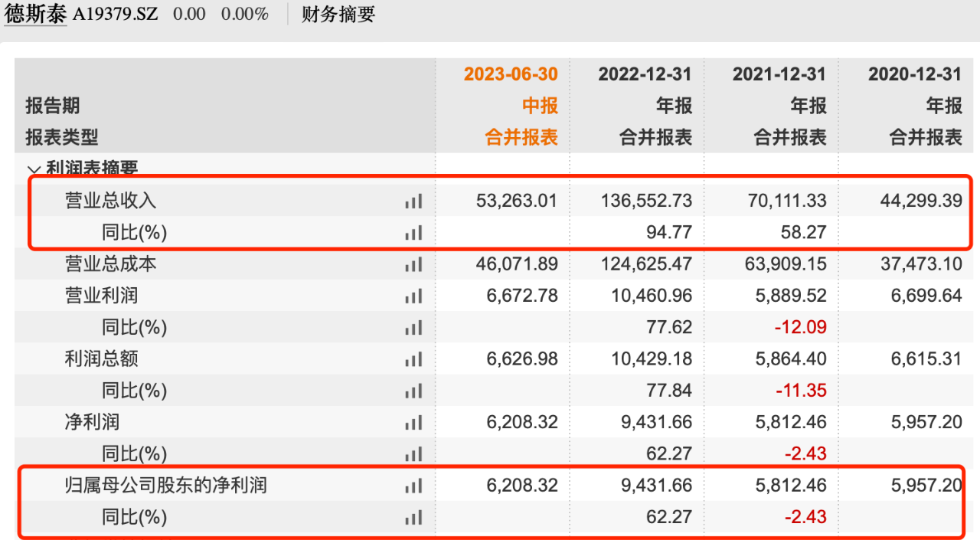
Task: Click red growth value -12.09
Action: point(801,328)
